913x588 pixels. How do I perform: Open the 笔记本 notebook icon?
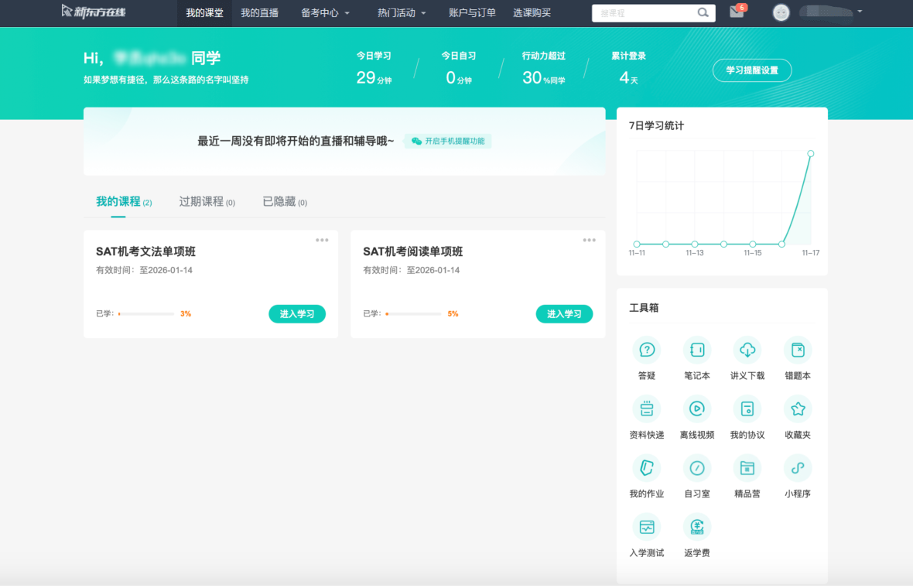(697, 350)
